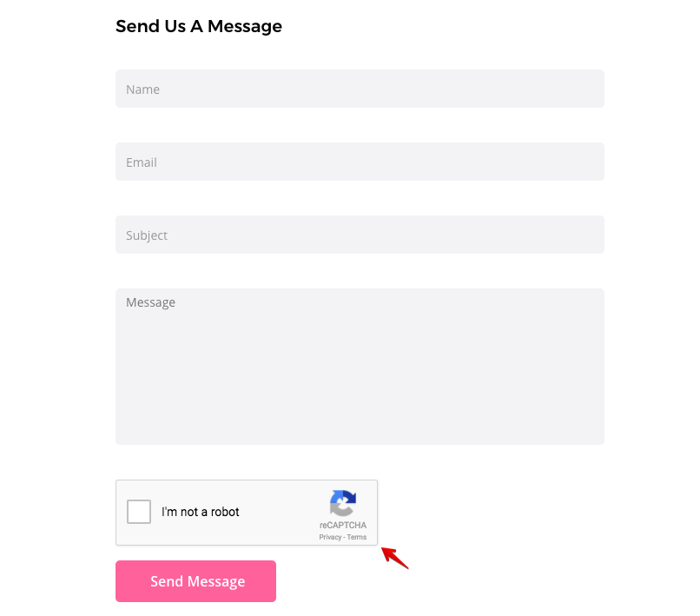Click the "Name" placeholder text

click(x=142, y=89)
